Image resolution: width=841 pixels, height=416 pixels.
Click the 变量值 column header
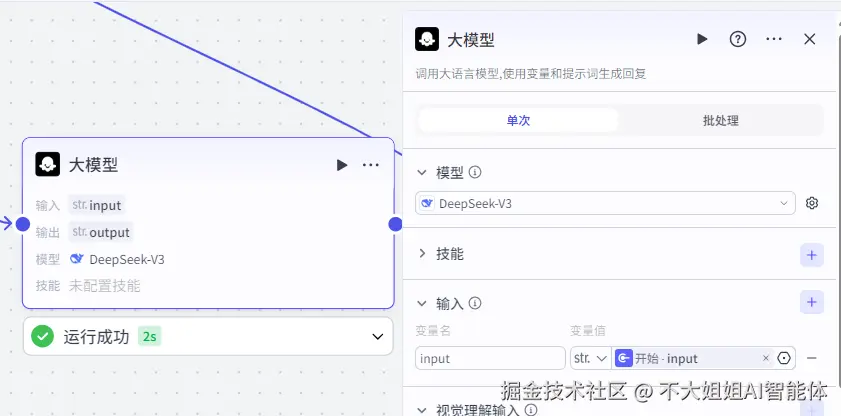point(588,331)
